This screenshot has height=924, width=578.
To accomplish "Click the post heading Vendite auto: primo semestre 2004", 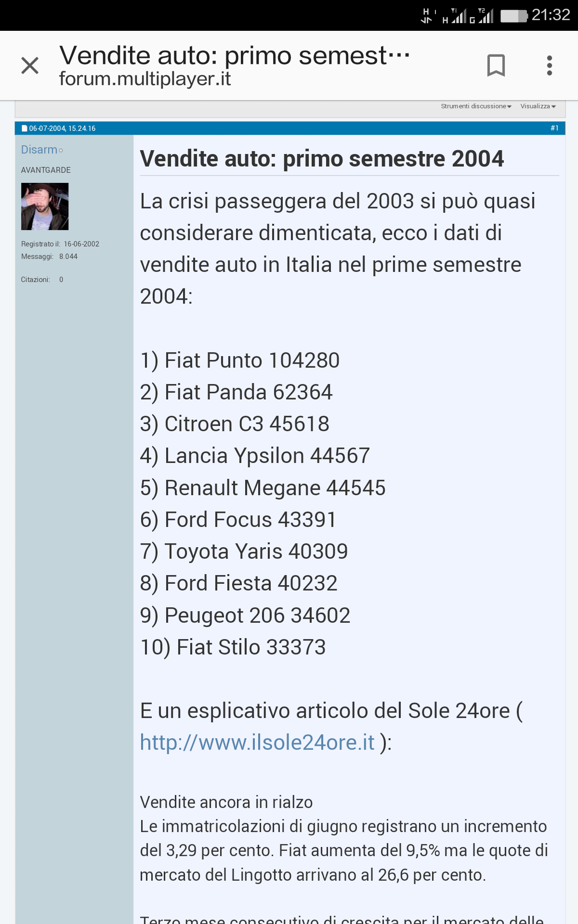I will point(322,159).
